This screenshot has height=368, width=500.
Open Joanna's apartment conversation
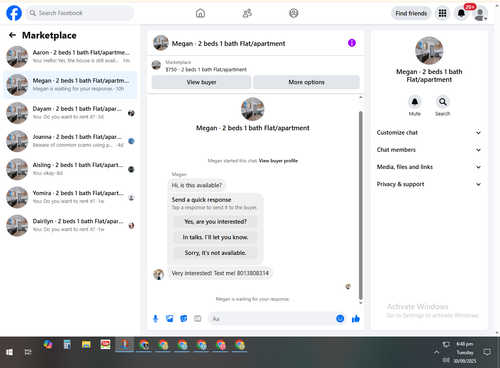tap(70, 141)
